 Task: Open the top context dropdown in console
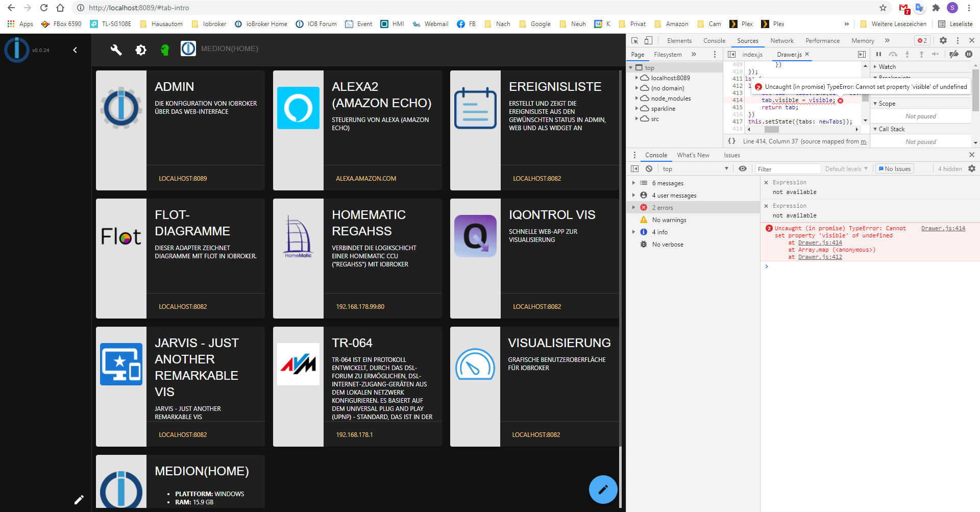[695, 168]
